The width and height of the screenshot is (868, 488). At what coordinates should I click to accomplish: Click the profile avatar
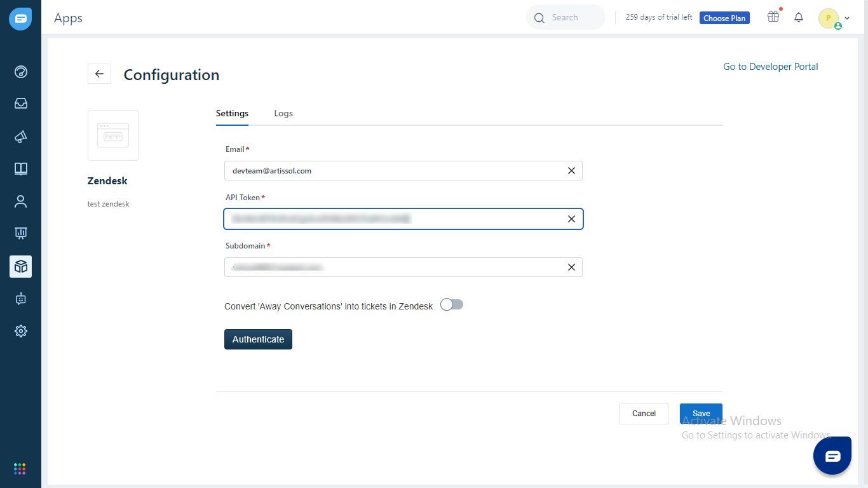click(x=829, y=18)
